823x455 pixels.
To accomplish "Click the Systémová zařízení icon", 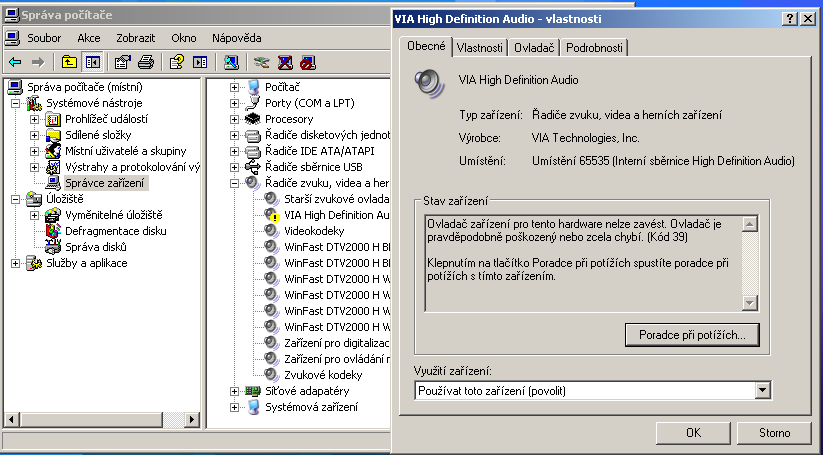I will tap(253, 407).
